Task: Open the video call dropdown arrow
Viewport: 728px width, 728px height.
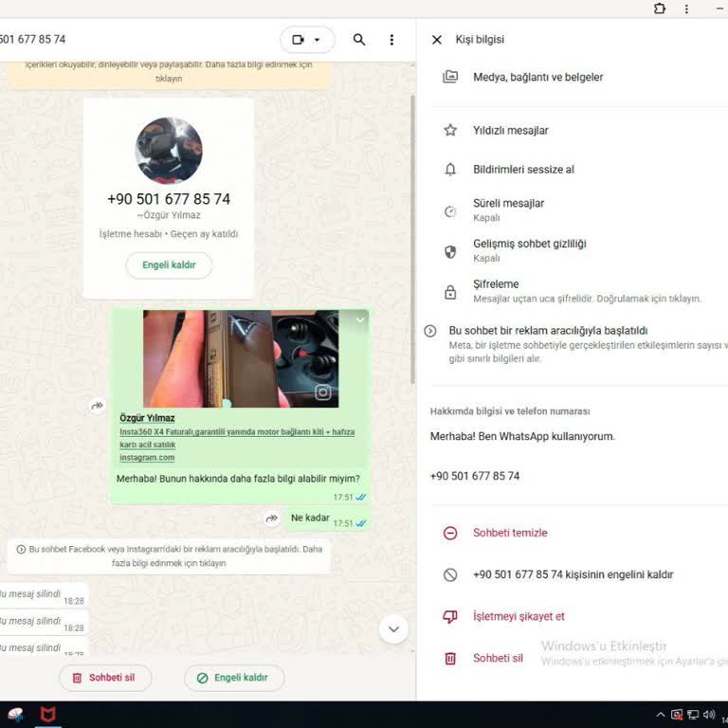Action: coord(318,40)
